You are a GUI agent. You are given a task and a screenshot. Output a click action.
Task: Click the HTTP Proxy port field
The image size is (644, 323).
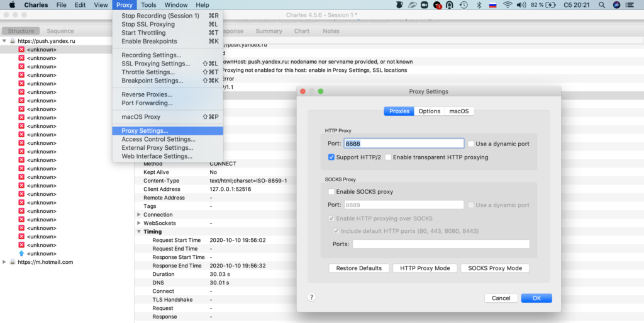[404, 144]
